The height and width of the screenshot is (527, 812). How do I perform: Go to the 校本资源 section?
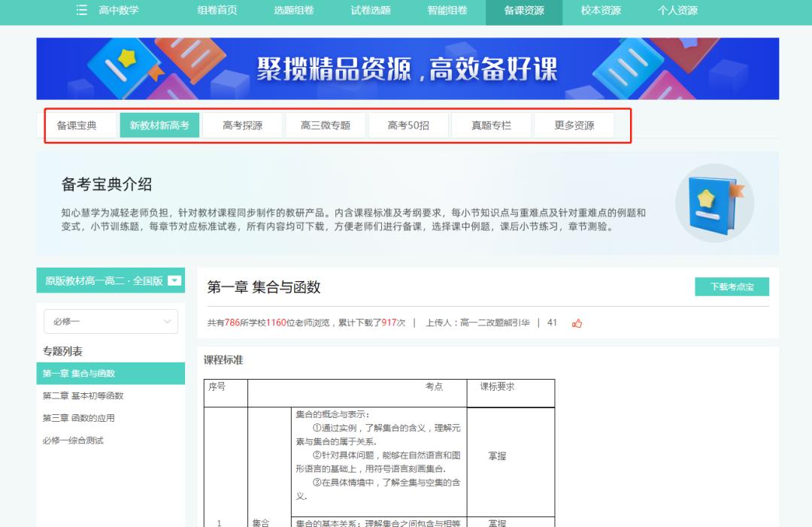599,12
